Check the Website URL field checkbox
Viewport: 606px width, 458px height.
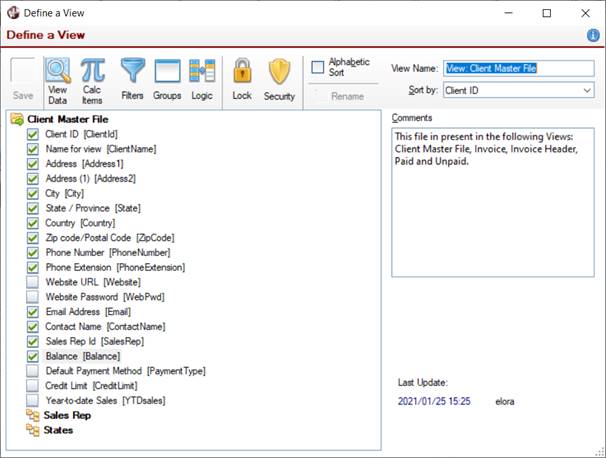pos(33,283)
